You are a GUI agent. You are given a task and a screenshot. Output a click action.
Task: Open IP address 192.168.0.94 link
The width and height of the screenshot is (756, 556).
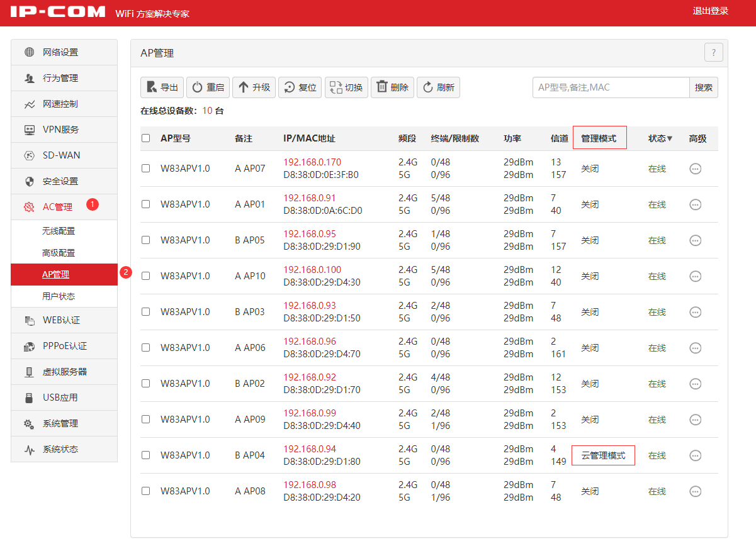tap(310, 449)
